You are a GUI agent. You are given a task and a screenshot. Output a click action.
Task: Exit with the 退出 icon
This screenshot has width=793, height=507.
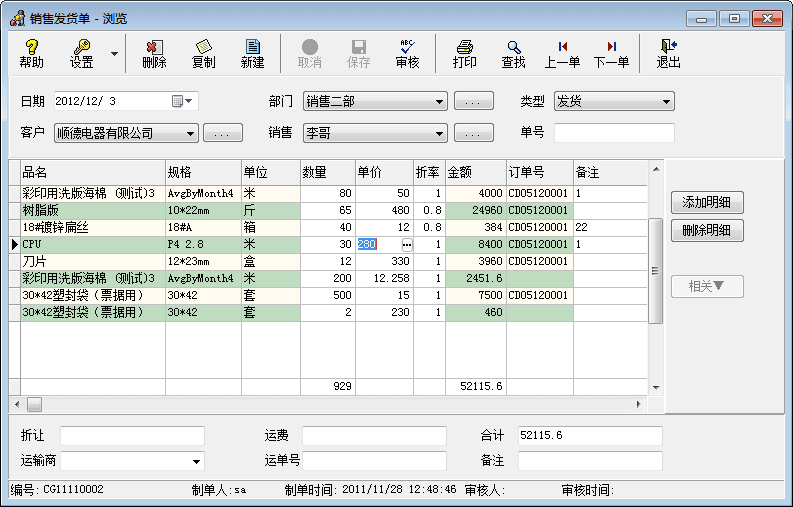tap(668, 54)
